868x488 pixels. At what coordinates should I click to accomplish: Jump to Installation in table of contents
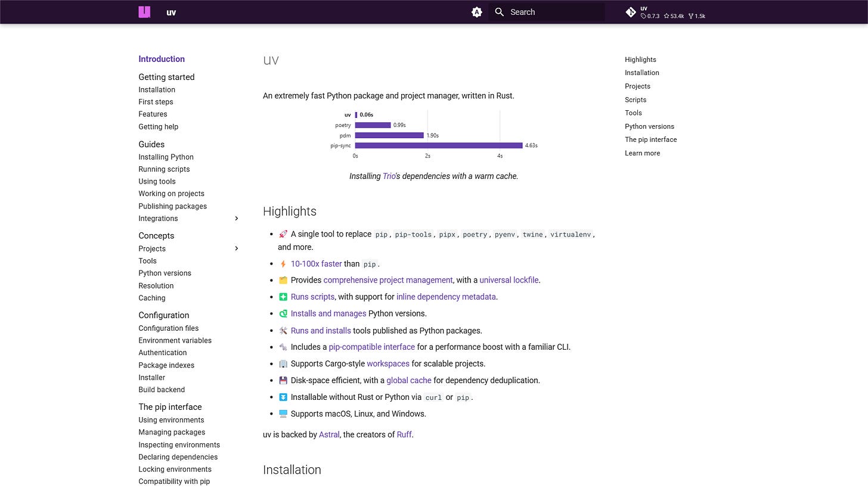coord(642,73)
